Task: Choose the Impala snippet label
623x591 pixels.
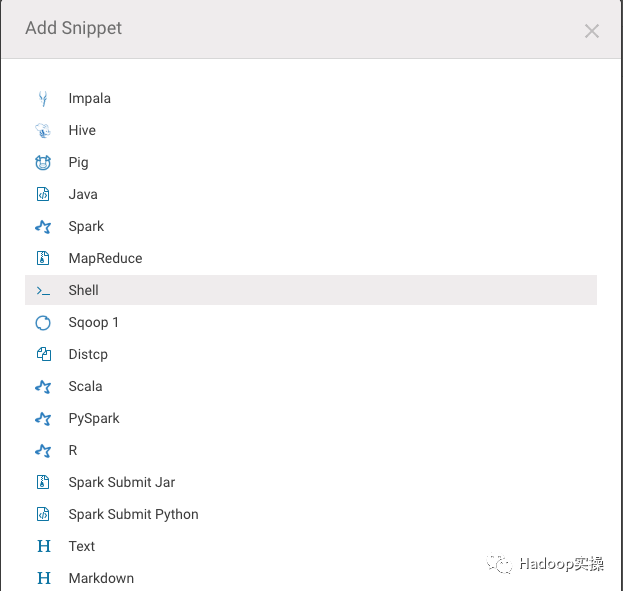Action: click(89, 98)
